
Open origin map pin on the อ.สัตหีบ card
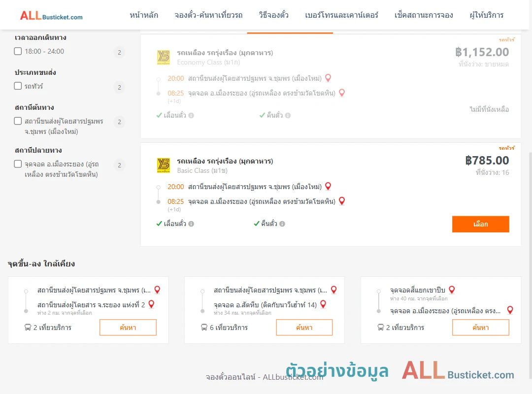point(334,290)
